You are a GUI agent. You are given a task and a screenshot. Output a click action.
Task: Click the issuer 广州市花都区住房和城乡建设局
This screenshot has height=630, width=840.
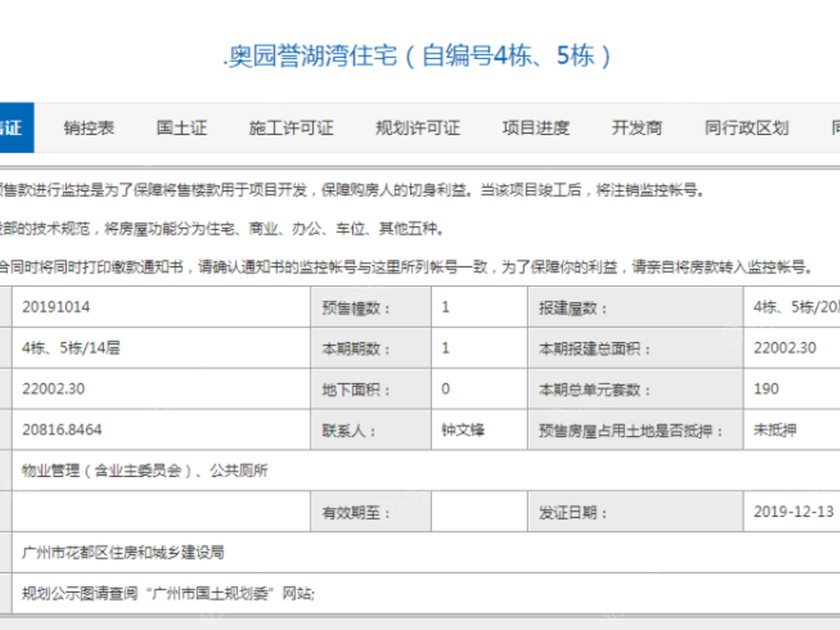click(x=123, y=553)
